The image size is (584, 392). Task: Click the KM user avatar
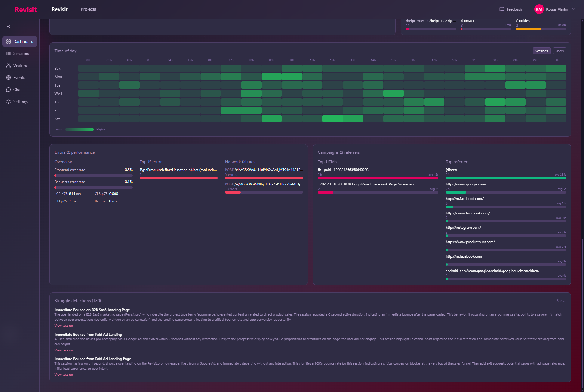(x=539, y=9)
